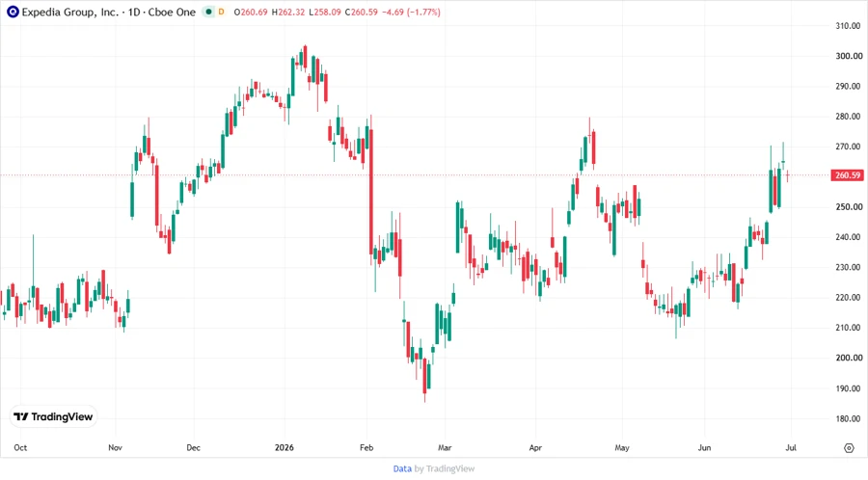
Task: Open the chart settings gear icon
Action: (849, 448)
